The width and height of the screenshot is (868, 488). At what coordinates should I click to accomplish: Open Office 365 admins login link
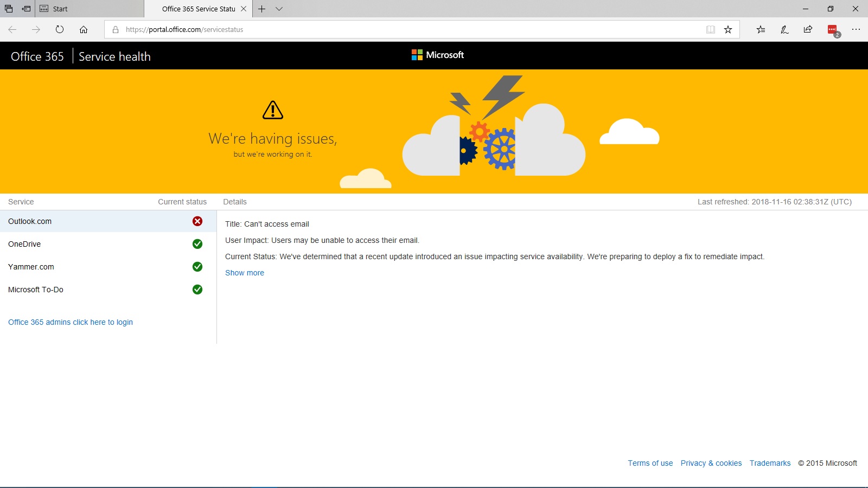tap(71, 322)
